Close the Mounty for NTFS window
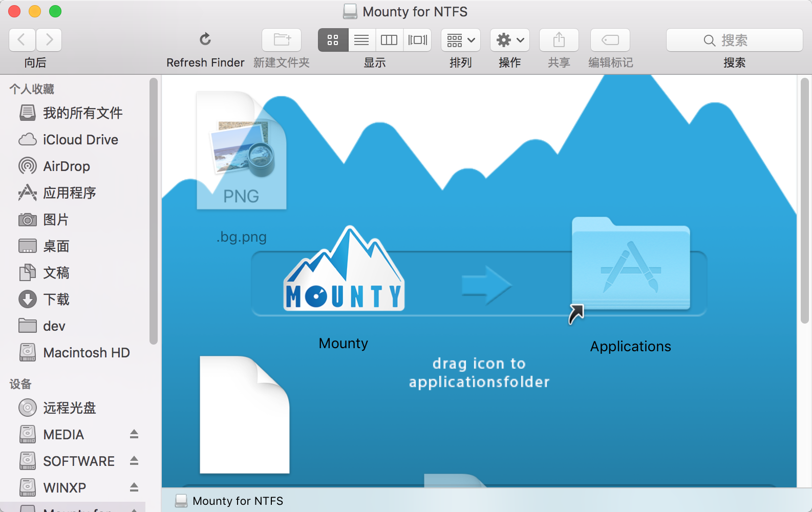The height and width of the screenshot is (512, 812). pos(14,11)
